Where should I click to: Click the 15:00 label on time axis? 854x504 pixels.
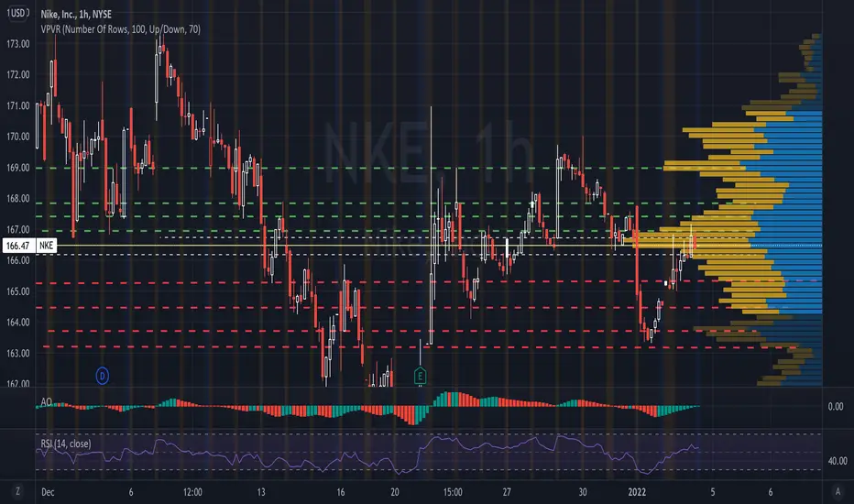(x=453, y=492)
